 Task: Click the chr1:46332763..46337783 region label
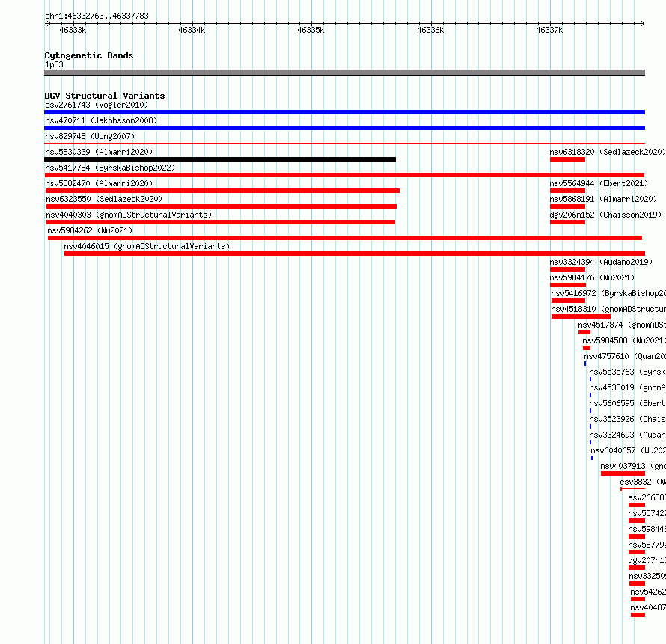click(x=97, y=16)
